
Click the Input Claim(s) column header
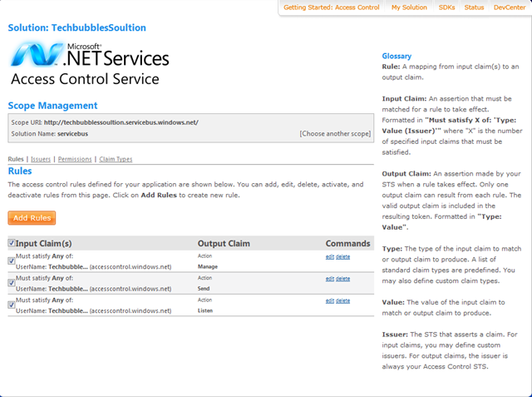click(x=44, y=244)
